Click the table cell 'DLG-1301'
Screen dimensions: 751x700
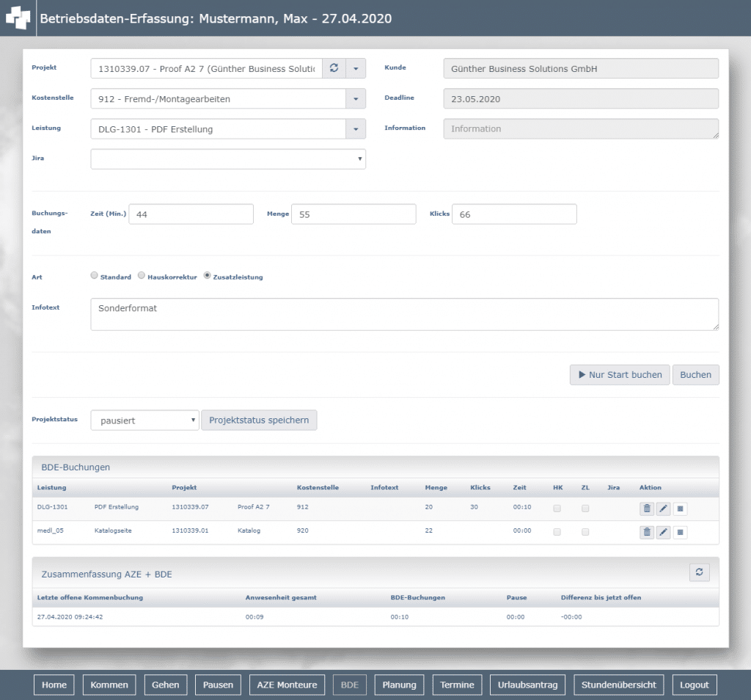point(52,507)
